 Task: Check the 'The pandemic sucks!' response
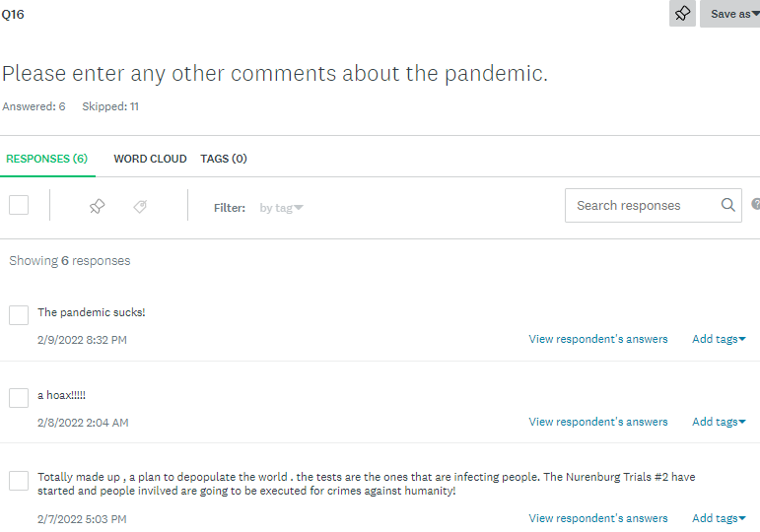point(19,315)
